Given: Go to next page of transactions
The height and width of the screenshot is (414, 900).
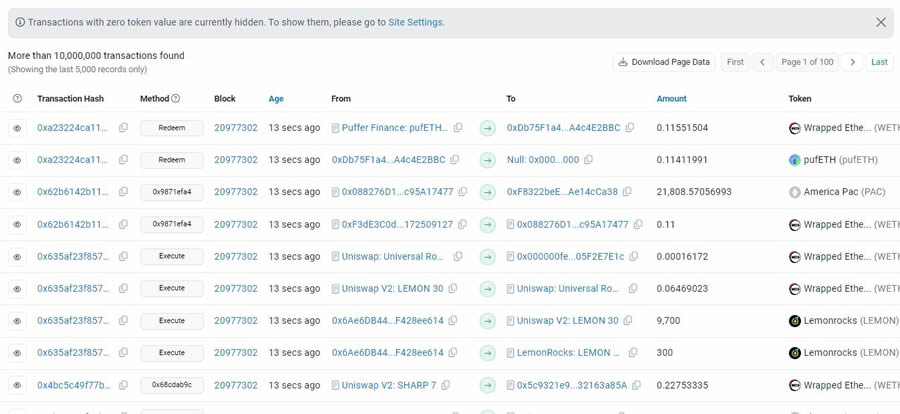Looking at the screenshot, I should [852, 62].
